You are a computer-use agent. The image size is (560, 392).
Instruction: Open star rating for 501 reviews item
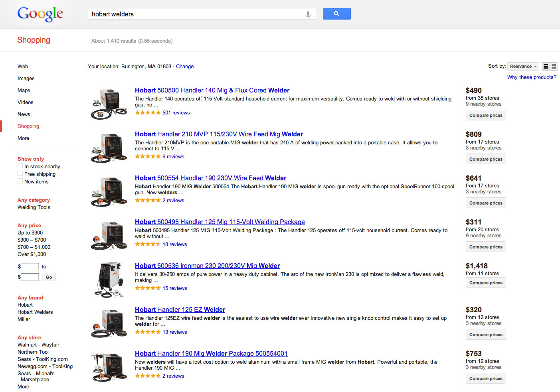tap(148, 113)
